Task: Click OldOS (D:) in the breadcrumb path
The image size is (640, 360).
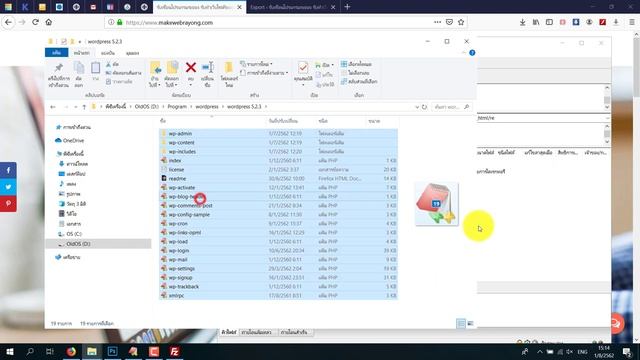Action: (147, 107)
